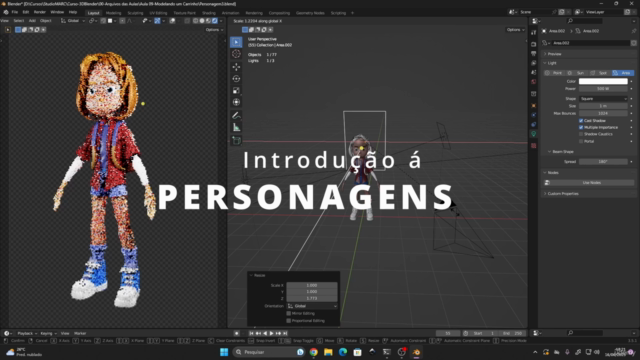The height and width of the screenshot is (360, 640).
Task: Open the File menu
Action: click(15, 12)
